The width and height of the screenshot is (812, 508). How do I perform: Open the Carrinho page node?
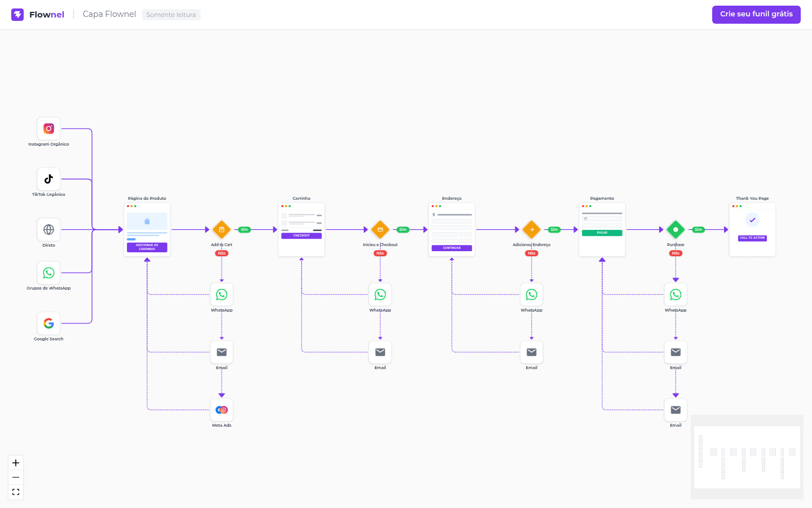(x=302, y=230)
